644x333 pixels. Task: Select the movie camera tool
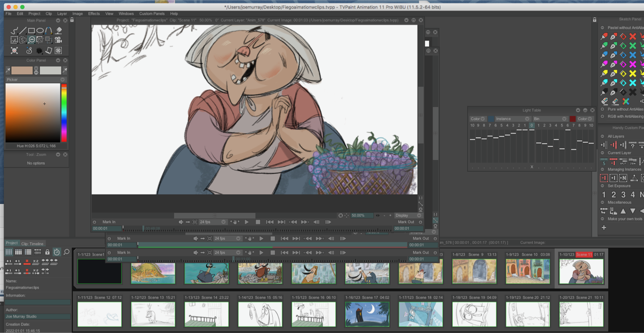click(58, 40)
